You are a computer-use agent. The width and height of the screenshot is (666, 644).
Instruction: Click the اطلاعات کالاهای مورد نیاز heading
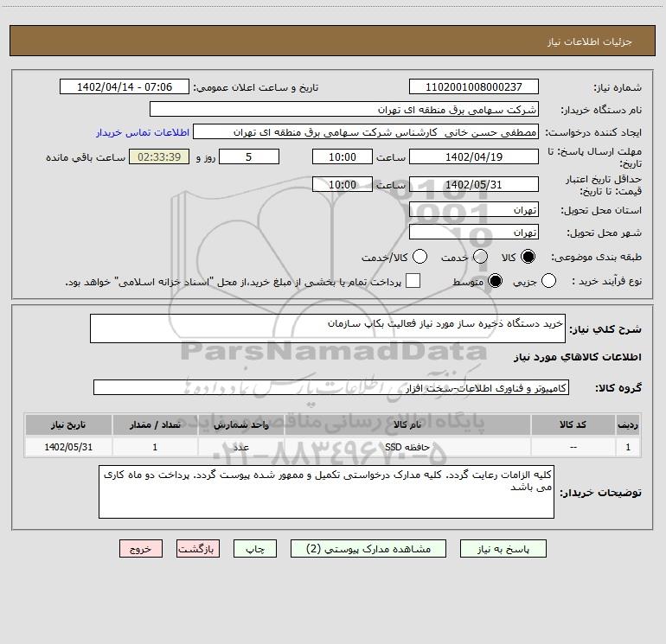tap(577, 357)
